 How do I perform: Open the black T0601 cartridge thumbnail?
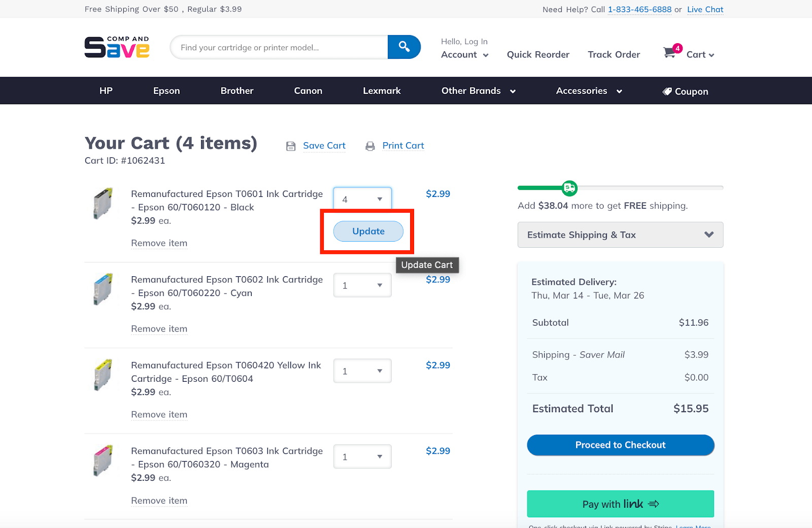pyautogui.click(x=103, y=203)
